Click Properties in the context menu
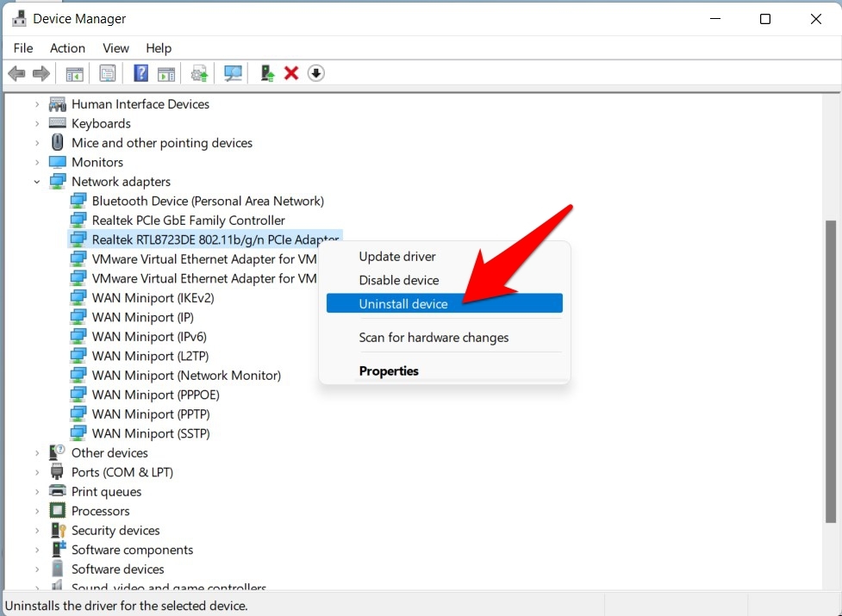Screen dimensions: 842x616 (x=389, y=371)
